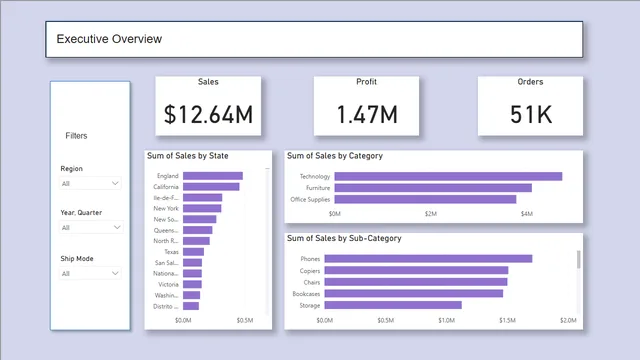
Task: Click the Sum of Sales by Sub-Category title
Action: (344, 238)
